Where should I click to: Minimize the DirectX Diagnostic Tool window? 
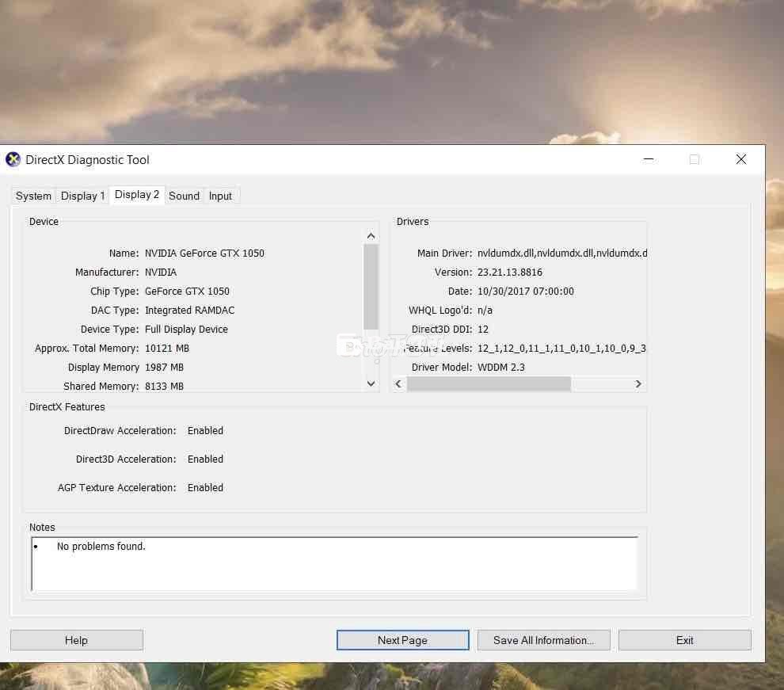(x=649, y=159)
